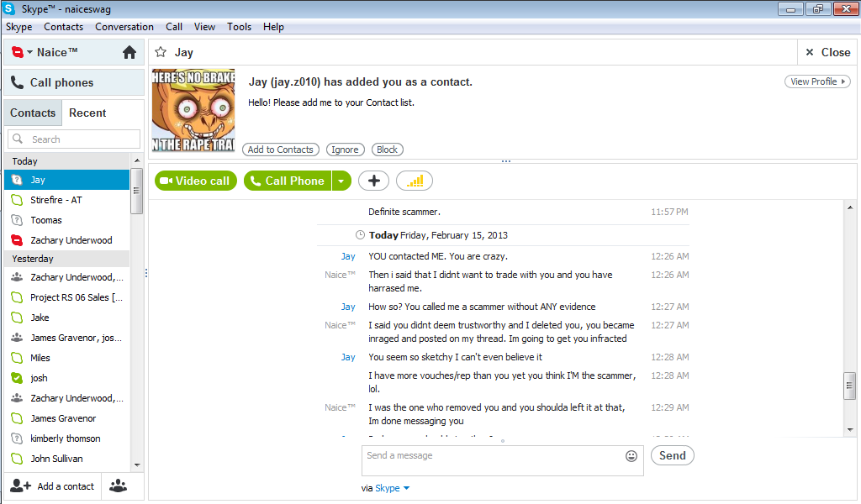Switch to the Contacts tab
This screenshot has width=861, height=504.
pyautogui.click(x=33, y=113)
